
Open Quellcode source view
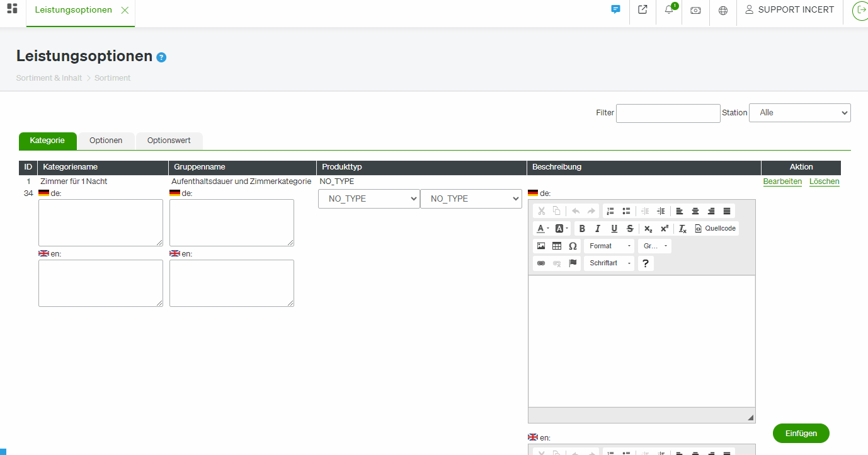coord(715,229)
